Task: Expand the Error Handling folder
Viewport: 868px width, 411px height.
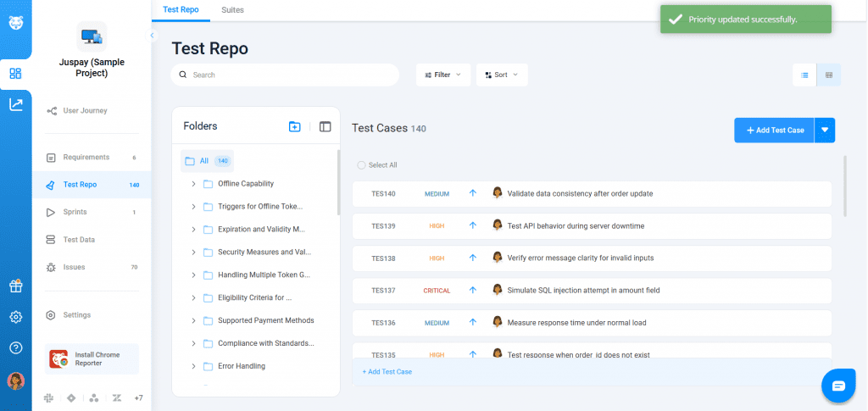Action: 194,366
